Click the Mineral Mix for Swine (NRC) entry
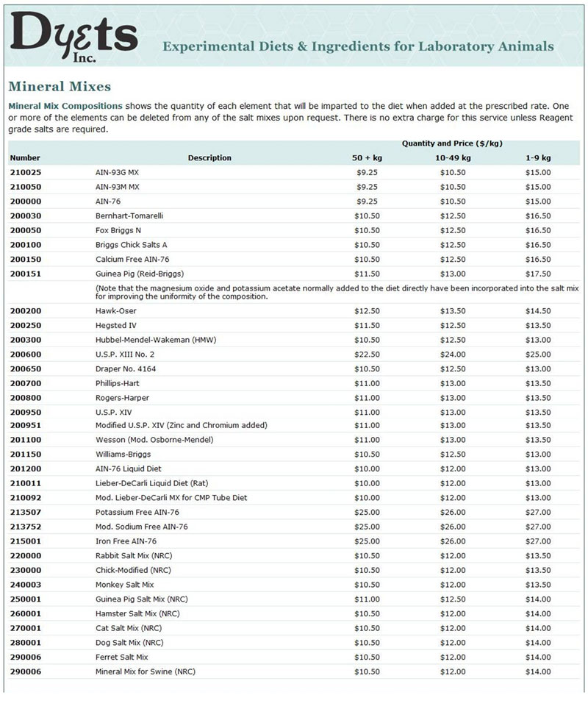The image size is (588, 709). 145,671
